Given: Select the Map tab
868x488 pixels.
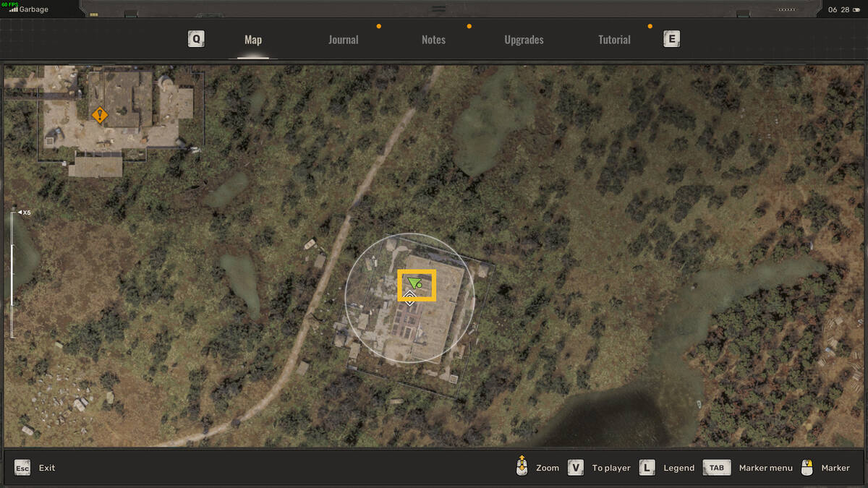Looking at the screenshot, I should click(253, 40).
